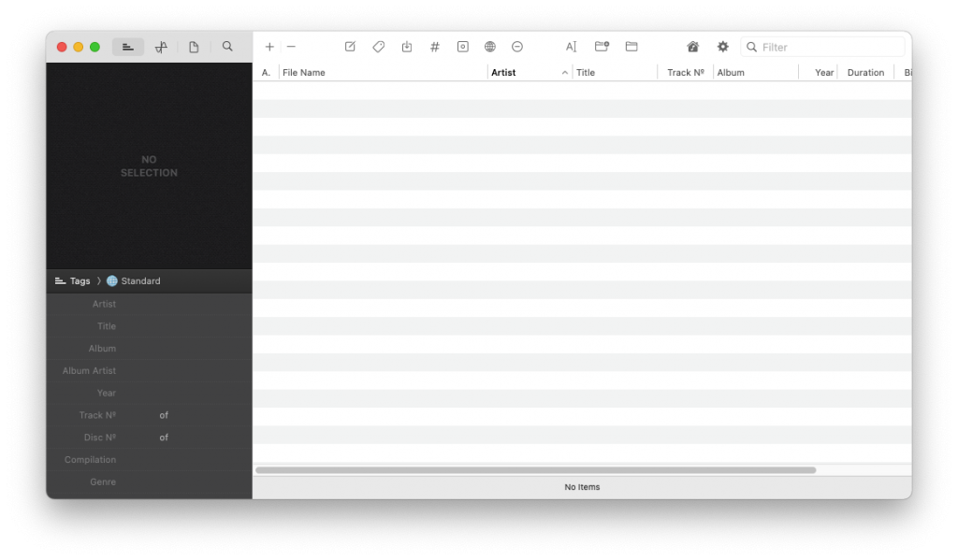Sort by the Duration column header
This screenshot has width=958, height=560.
865,73
